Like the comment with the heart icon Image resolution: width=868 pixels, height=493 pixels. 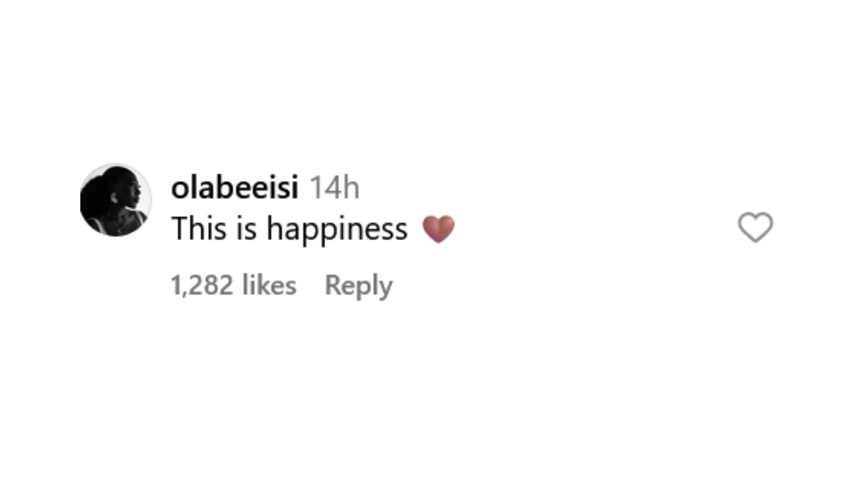point(755,227)
